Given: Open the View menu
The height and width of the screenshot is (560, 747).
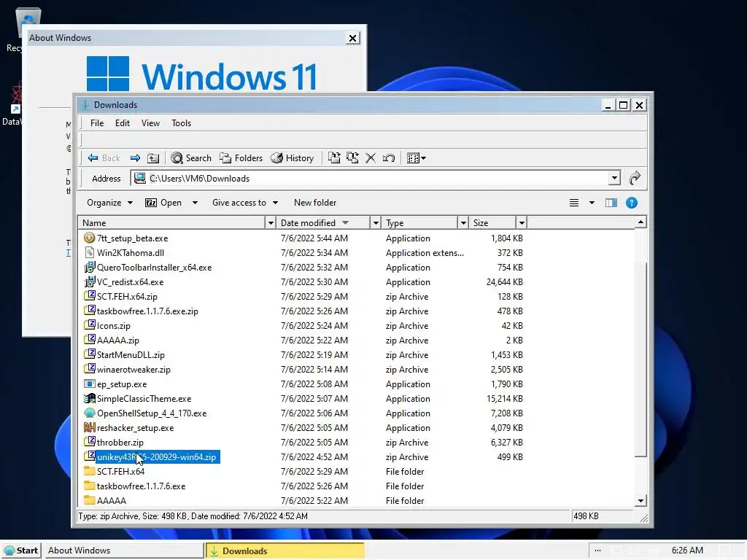Looking at the screenshot, I should click(150, 122).
